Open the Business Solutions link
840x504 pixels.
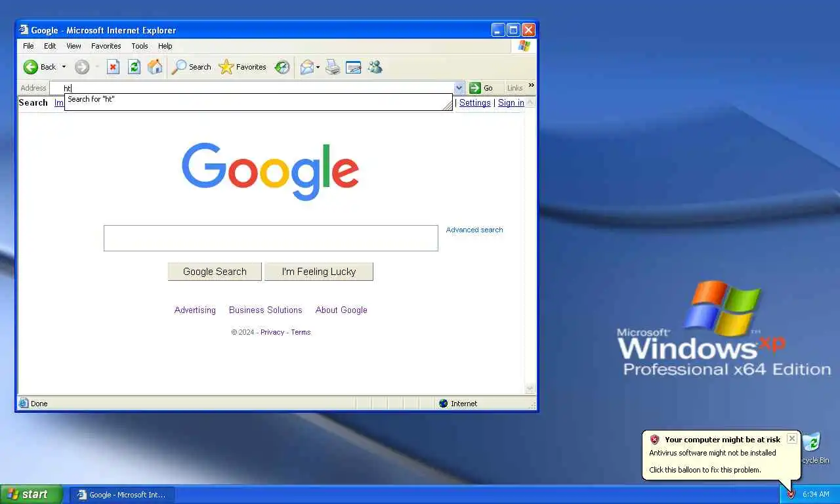coord(266,310)
